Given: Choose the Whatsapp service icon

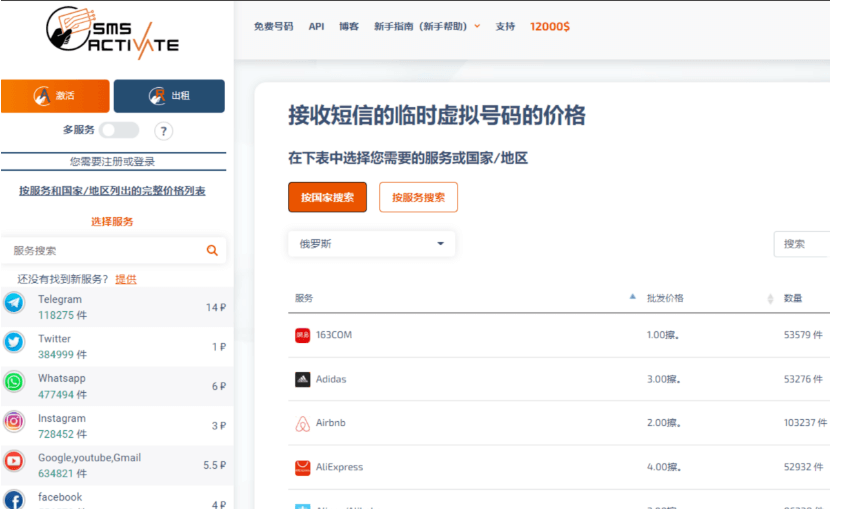Looking at the screenshot, I should (14, 382).
